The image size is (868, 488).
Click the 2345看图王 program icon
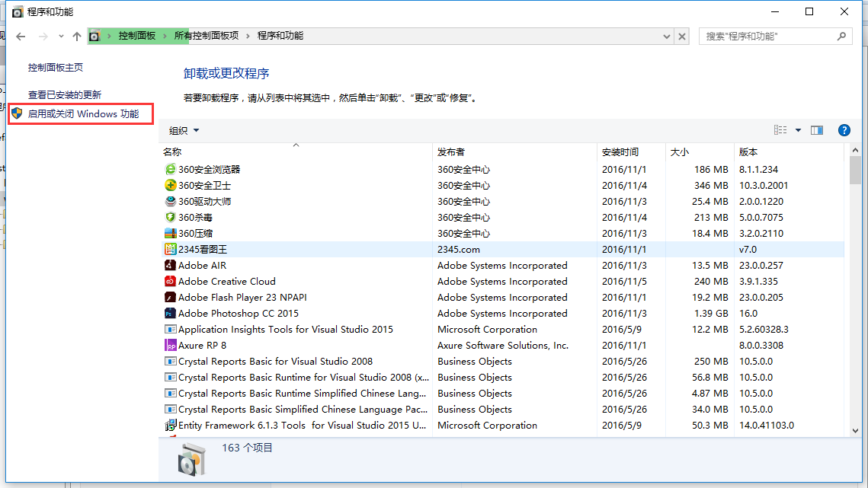tap(170, 250)
